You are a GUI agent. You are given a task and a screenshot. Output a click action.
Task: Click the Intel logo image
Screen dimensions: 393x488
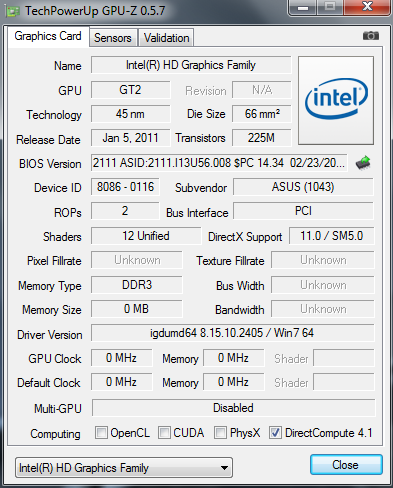[x=336, y=100]
